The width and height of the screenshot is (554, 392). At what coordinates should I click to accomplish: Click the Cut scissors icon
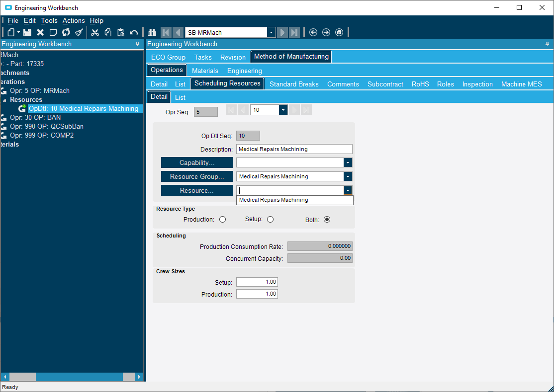[95, 32]
